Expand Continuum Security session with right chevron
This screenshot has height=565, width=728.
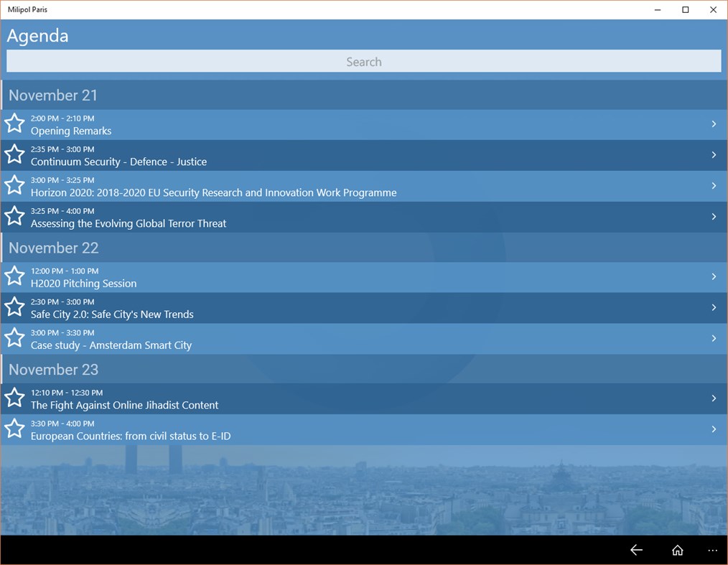pos(714,154)
